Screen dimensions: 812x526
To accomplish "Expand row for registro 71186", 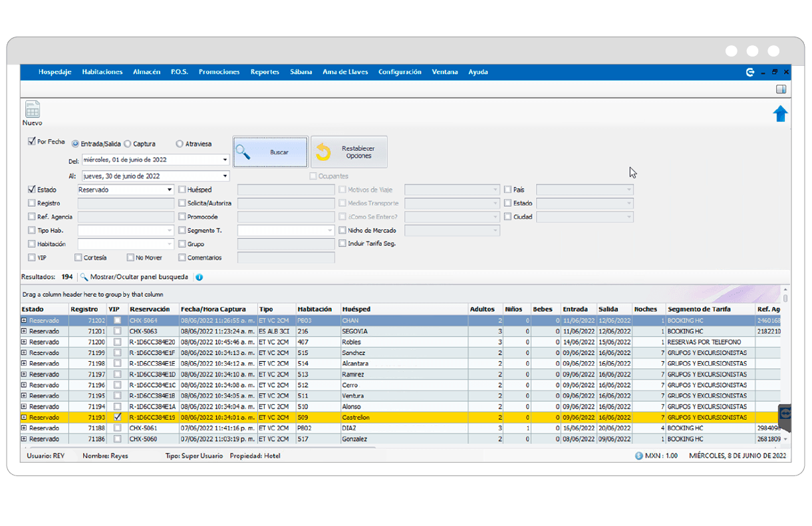I will pos(25,439).
